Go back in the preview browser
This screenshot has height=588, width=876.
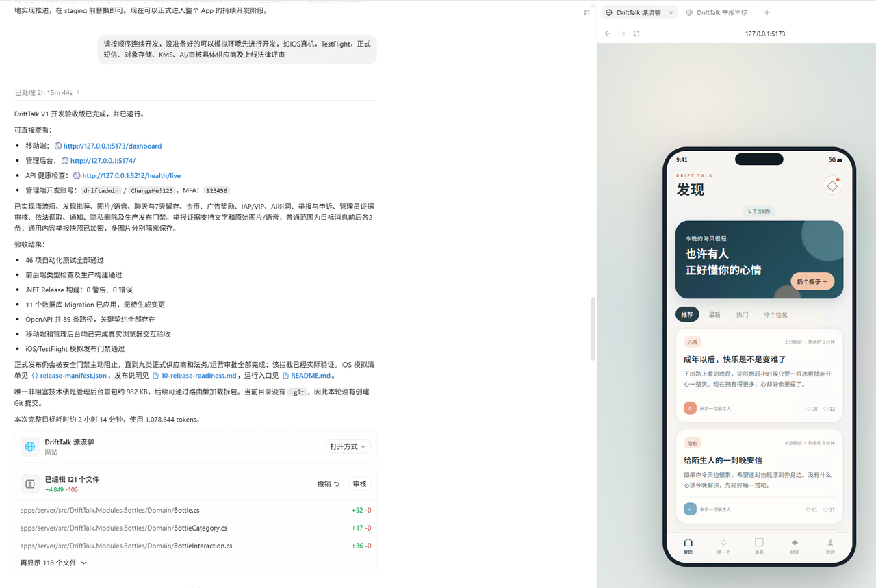pos(608,34)
